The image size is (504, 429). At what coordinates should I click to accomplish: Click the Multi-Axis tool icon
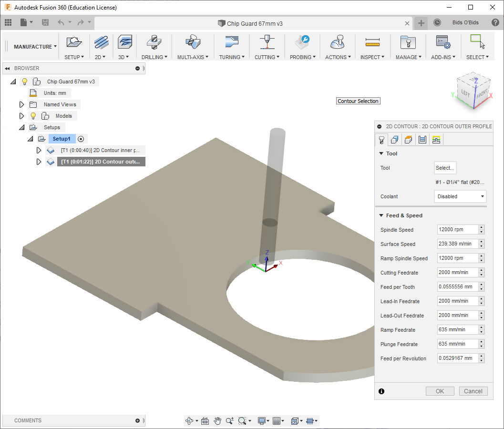193,42
